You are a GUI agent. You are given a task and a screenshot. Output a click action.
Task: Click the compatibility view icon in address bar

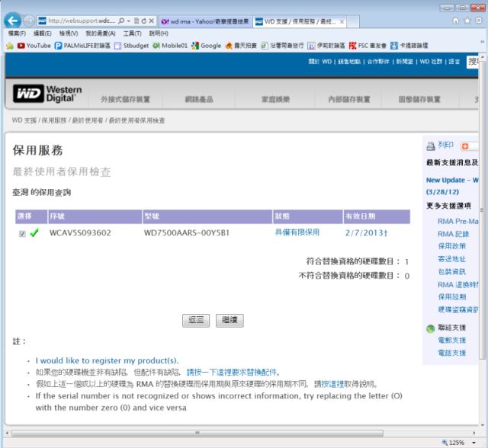(x=136, y=21)
